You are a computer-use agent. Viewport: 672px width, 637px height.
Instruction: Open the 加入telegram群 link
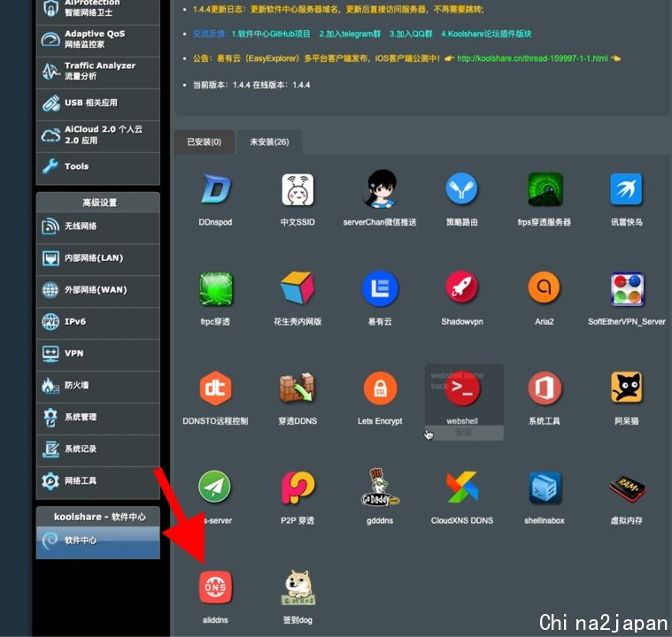coord(350,34)
